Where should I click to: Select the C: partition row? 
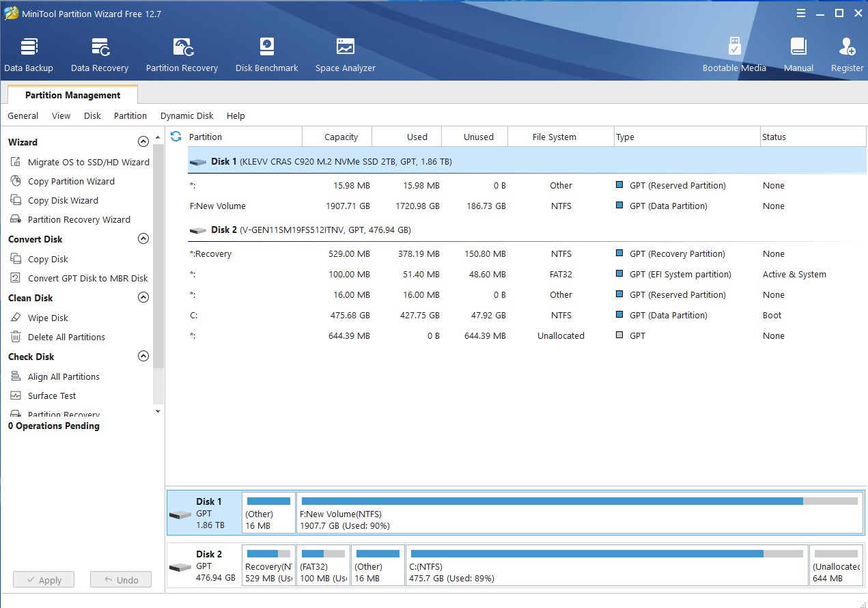click(x=527, y=315)
